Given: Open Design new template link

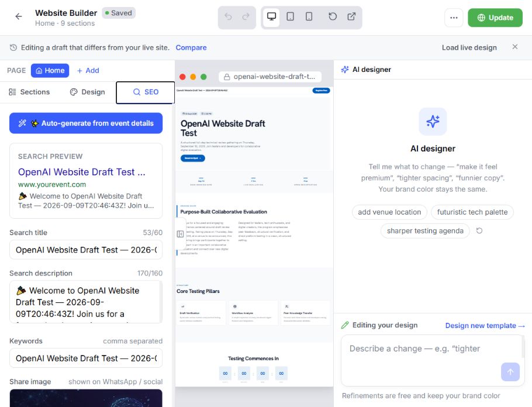Looking at the screenshot, I should pyautogui.click(x=485, y=326).
